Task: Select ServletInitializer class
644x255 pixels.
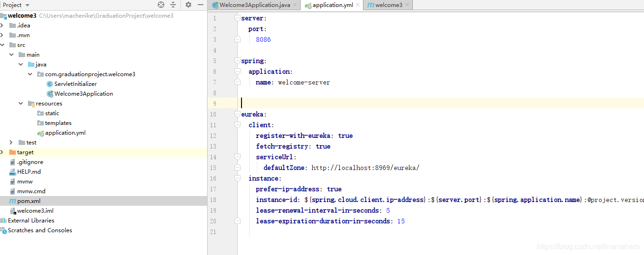Action: click(x=75, y=84)
